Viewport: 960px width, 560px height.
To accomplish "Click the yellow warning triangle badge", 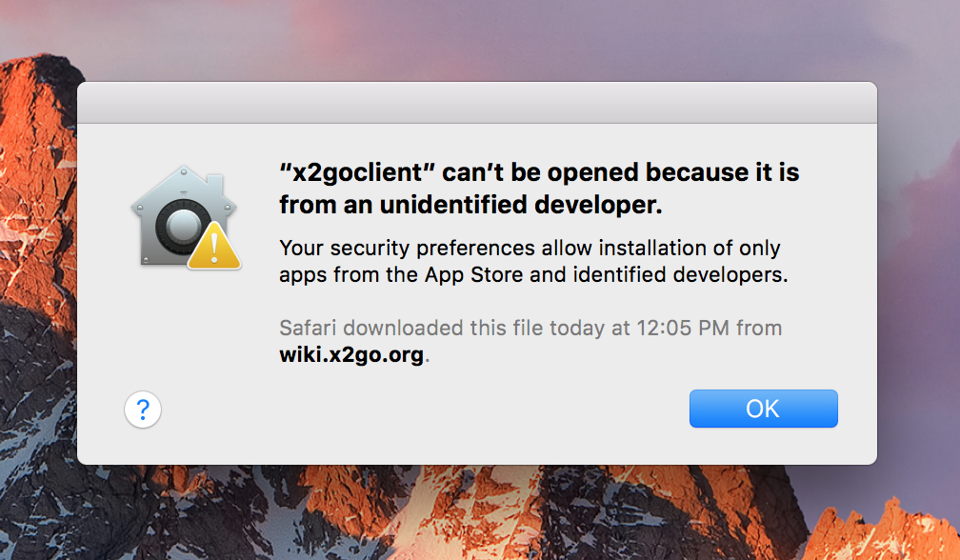I will (213, 247).
